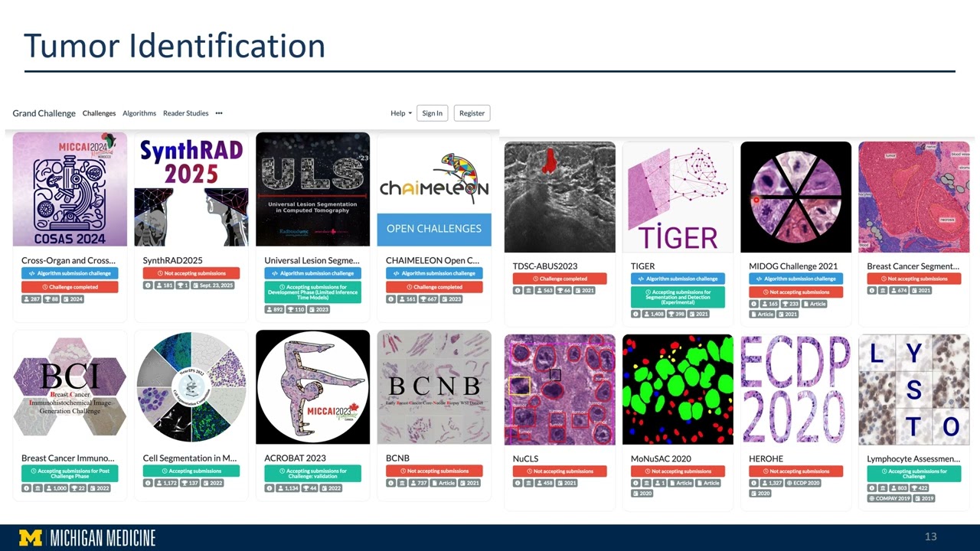Click the LYSTO 'COMPAY 2019' badge

(x=890, y=497)
